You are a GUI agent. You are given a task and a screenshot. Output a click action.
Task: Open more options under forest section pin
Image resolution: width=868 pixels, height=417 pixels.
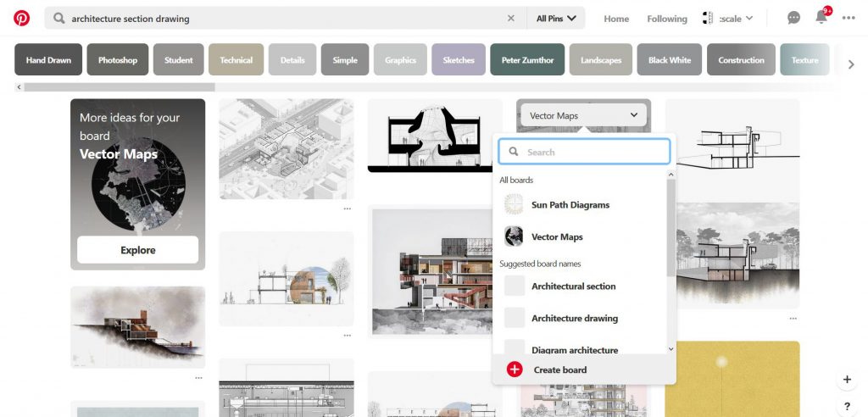(793, 319)
